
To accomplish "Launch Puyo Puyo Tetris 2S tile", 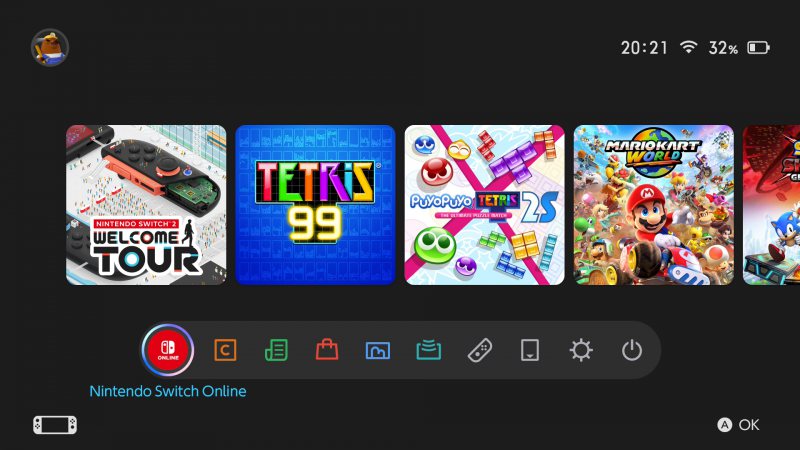I will (x=485, y=205).
